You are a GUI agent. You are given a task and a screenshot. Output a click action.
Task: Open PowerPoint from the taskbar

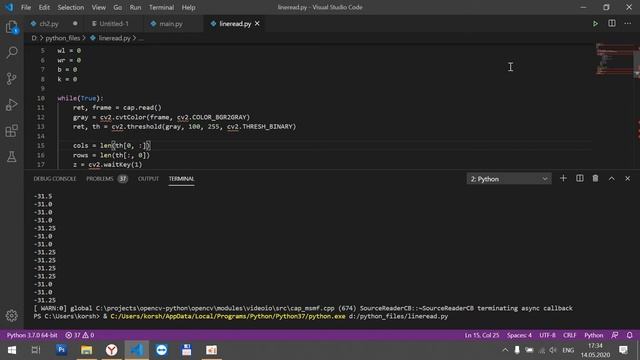[211, 350]
